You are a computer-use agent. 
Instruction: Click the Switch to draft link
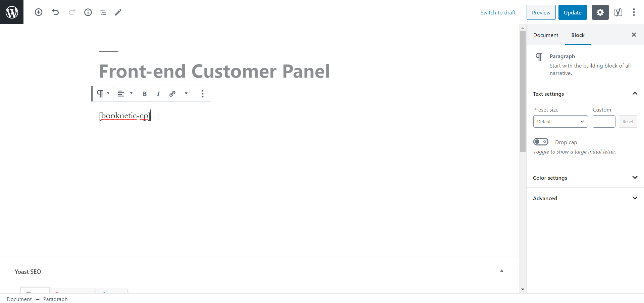tap(498, 12)
